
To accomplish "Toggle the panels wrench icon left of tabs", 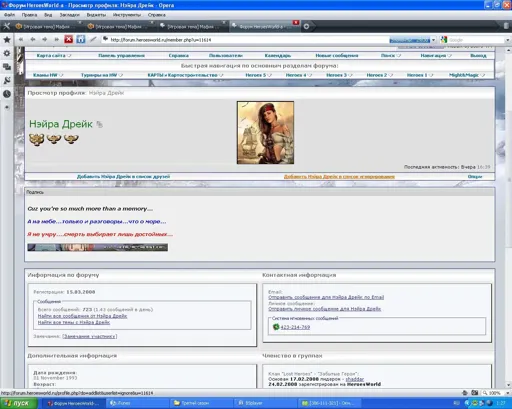I will (x=7, y=26).
